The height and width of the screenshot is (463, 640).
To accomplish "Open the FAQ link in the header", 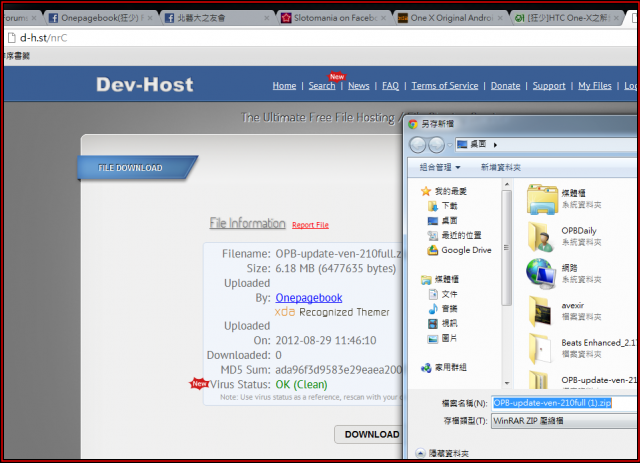I will click(391, 86).
